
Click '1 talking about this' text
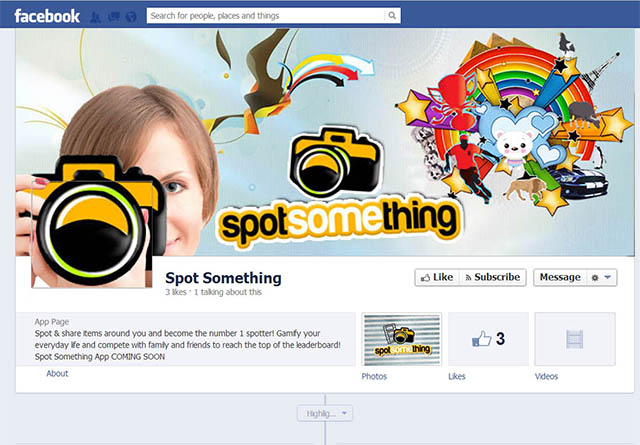click(228, 292)
